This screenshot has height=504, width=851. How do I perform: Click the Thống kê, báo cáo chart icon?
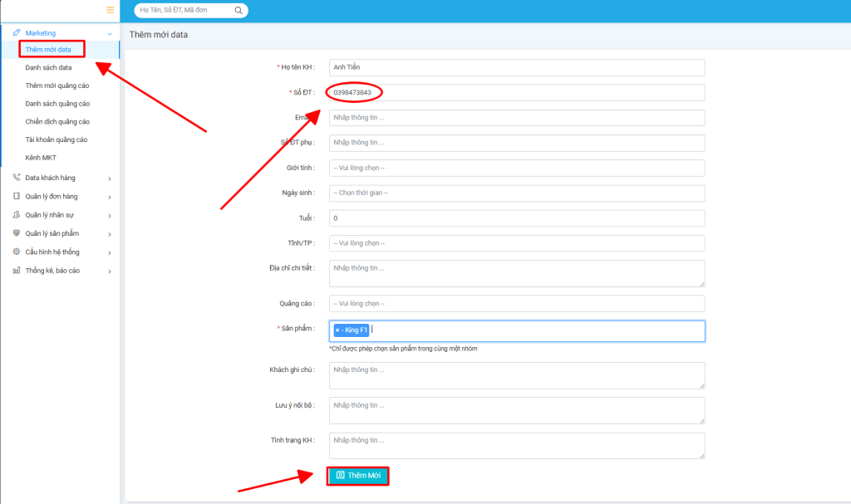coord(17,270)
